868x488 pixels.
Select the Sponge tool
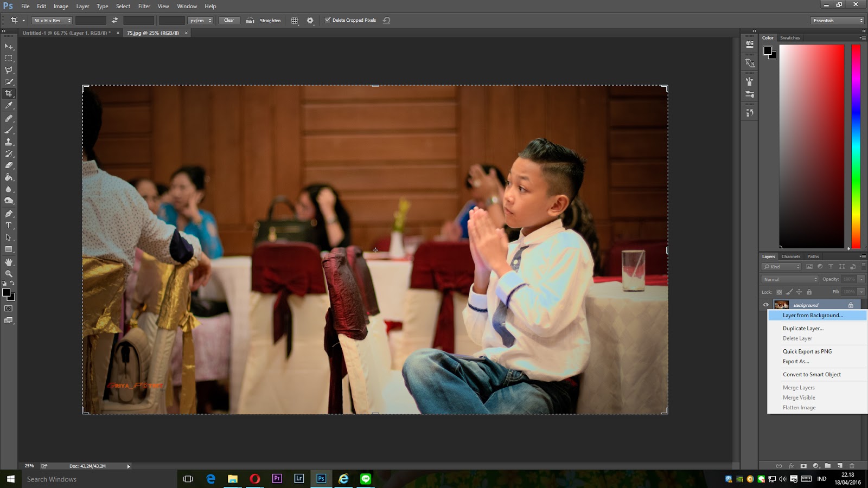pyautogui.click(x=9, y=201)
